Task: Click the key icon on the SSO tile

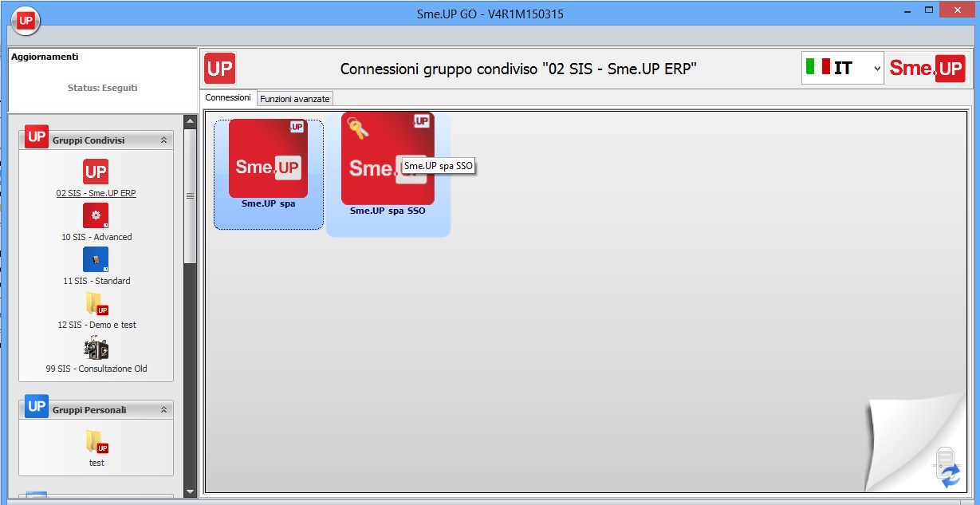Action: click(358, 128)
